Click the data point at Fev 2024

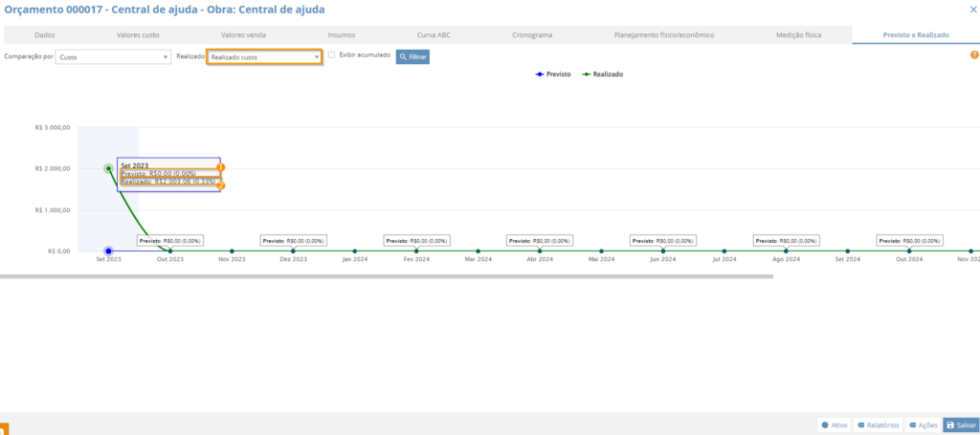point(417,250)
